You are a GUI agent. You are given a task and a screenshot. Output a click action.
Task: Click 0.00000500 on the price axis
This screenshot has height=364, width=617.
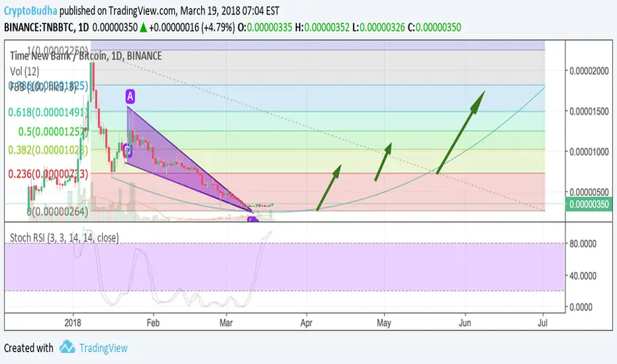tap(589, 192)
